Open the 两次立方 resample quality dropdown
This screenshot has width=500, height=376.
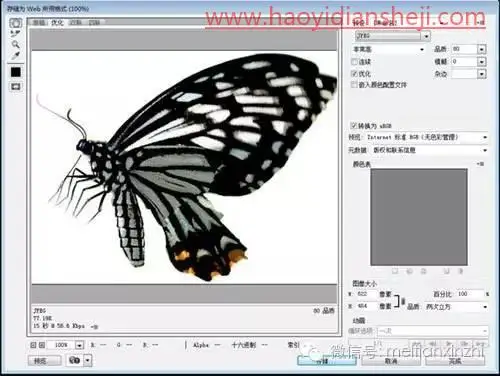457,307
